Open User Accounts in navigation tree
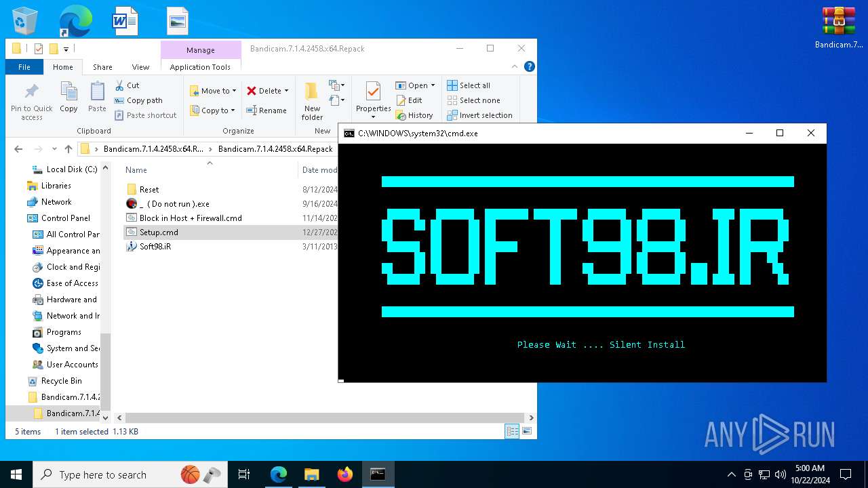Image resolution: width=868 pixels, height=488 pixels. (65, 365)
